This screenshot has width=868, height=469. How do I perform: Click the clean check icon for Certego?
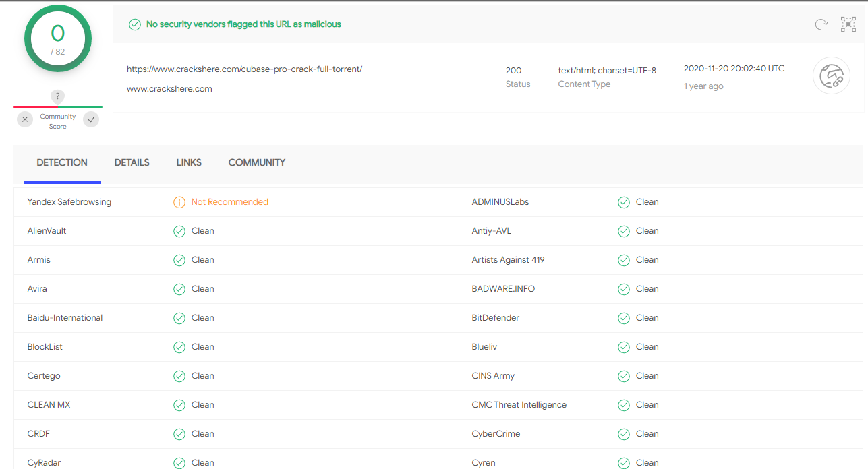click(179, 376)
